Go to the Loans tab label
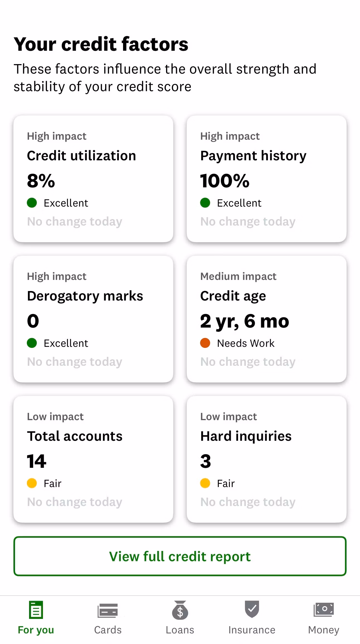Viewport: 360px width, 644px height. click(180, 630)
